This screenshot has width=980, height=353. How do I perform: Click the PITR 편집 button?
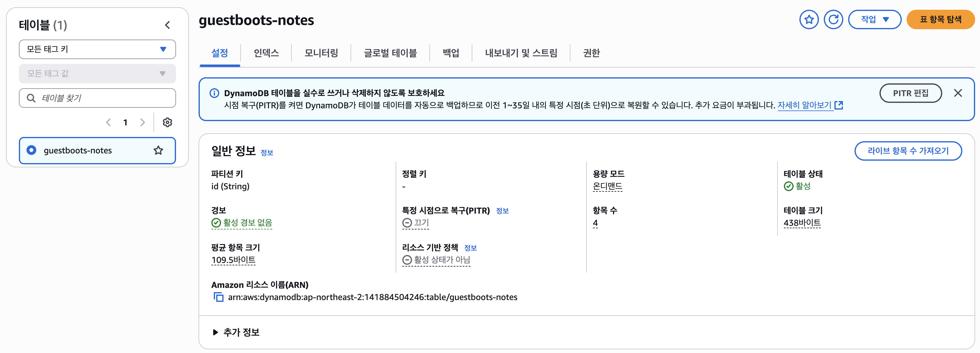[910, 93]
